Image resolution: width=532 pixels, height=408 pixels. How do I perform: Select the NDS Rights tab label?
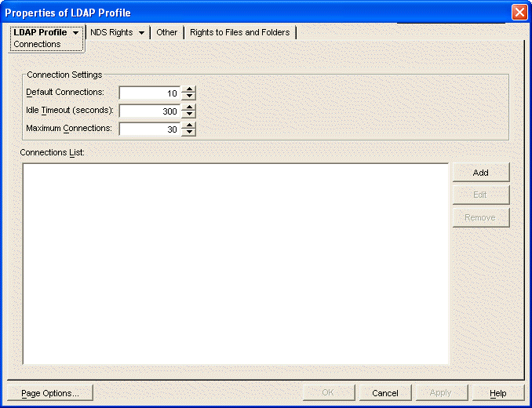[111, 32]
